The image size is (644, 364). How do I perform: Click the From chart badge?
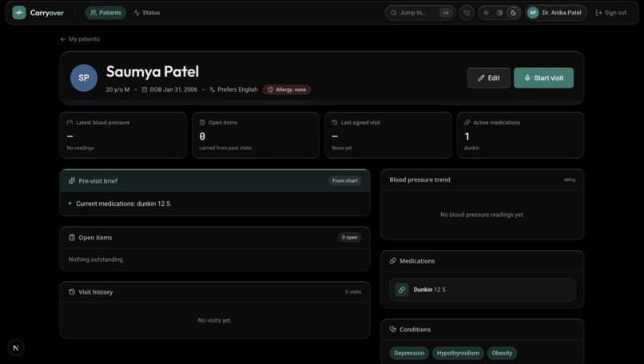[345, 180]
